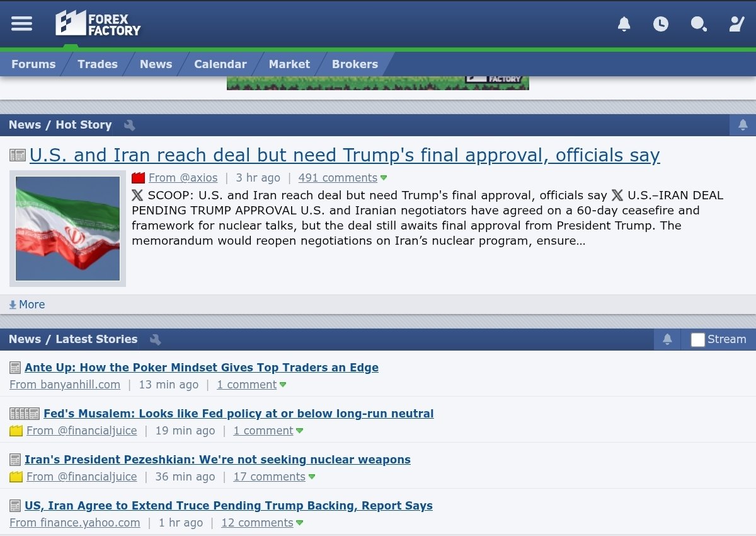Click Latest Stories alert bell
The width and height of the screenshot is (756, 536).
point(667,339)
